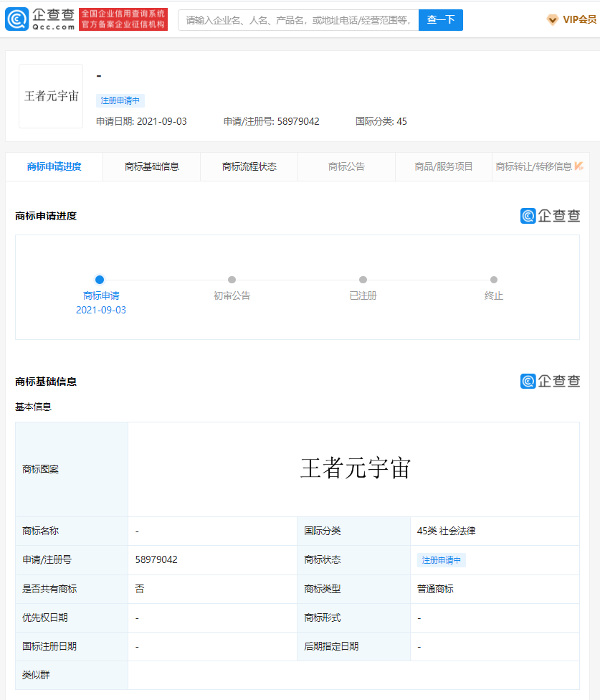Select the 注册申请中 tag in 商标状态 row
This screenshot has width=600, height=700.
click(439, 560)
